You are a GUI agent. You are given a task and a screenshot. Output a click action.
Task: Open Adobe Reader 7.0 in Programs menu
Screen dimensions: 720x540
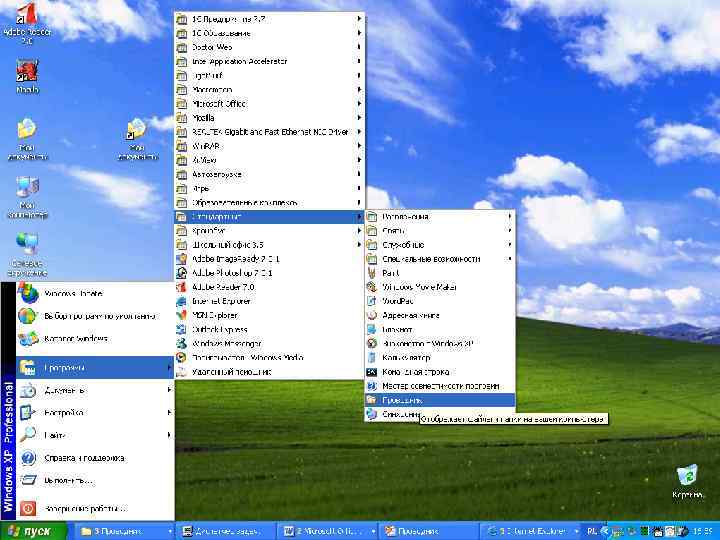tap(270, 287)
